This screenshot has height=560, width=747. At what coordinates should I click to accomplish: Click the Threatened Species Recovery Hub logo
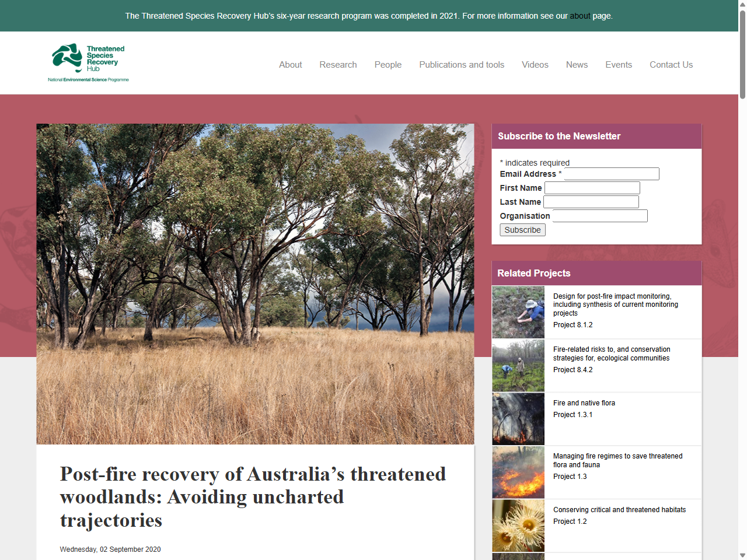click(88, 61)
